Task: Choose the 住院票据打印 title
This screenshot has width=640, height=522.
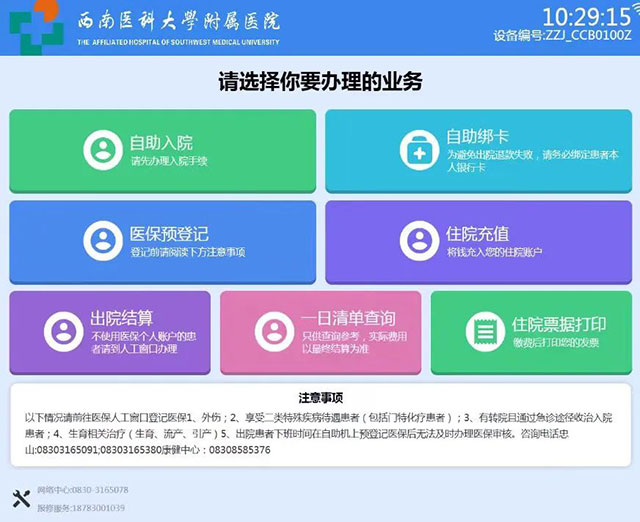Action: click(559, 324)
